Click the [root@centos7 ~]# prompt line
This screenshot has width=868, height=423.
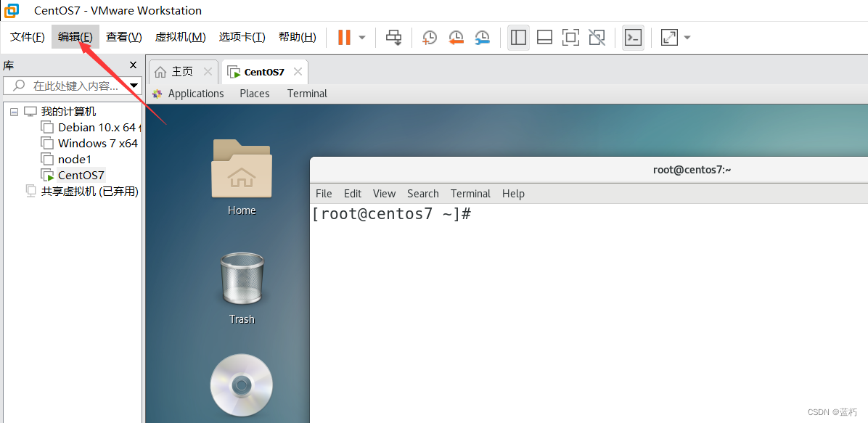(391, 214)
